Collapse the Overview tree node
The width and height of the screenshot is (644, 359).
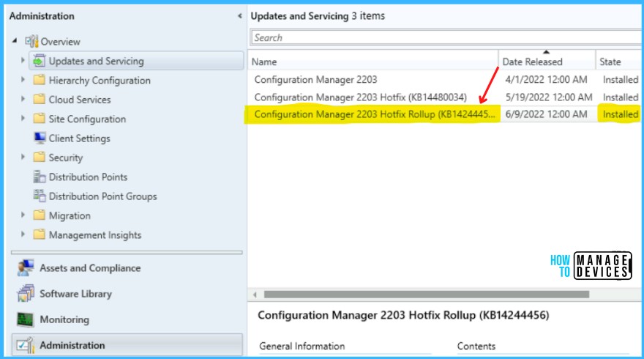15,41
